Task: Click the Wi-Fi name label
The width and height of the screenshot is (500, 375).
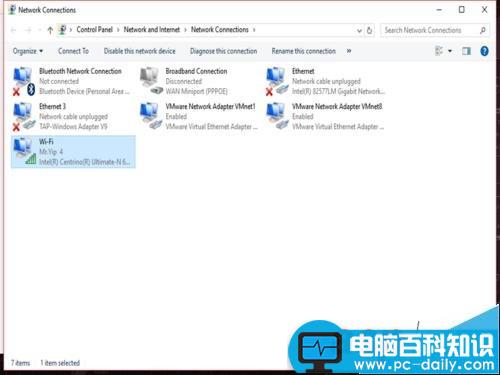Action: click(46, 142)
